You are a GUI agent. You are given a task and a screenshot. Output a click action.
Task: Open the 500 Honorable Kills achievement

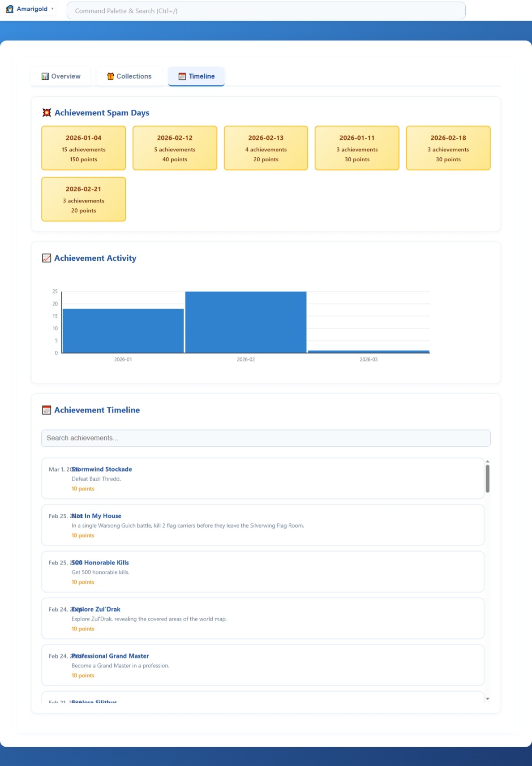[x=262, y=572]
